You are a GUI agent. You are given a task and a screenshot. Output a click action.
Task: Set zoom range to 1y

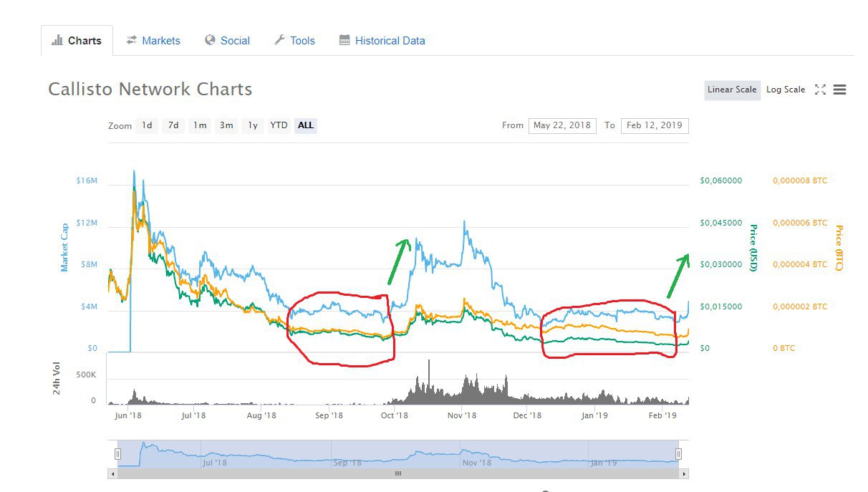click(x=252, y=125)
